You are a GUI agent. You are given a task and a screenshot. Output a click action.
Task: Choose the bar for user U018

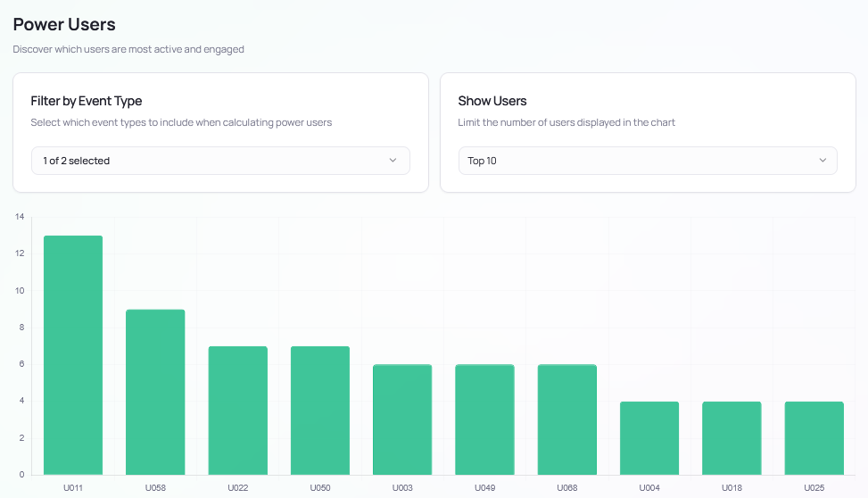pyautogui.click(x=732, y=438)
